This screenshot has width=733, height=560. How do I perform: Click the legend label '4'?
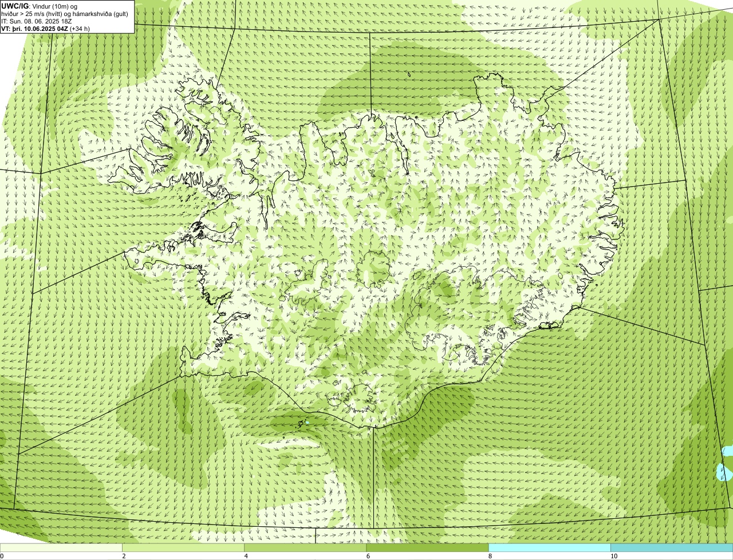pyautogui.click(x=246, y=556)
